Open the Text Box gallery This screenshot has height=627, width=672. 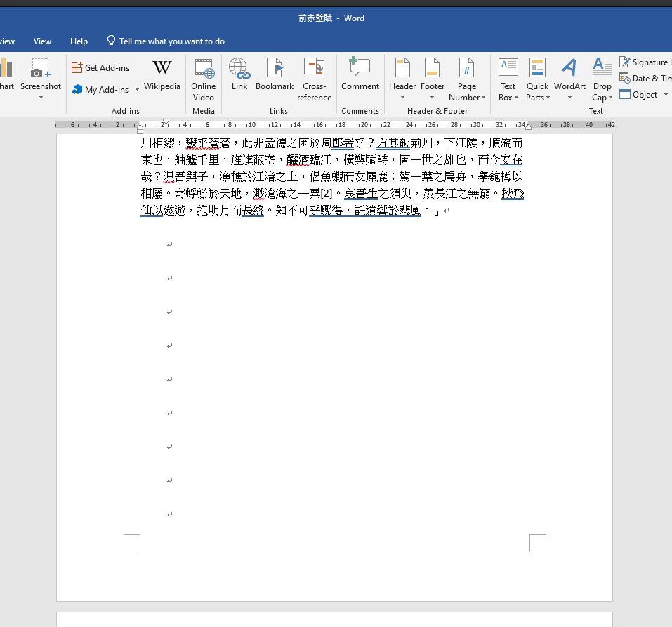click(508, 79)
